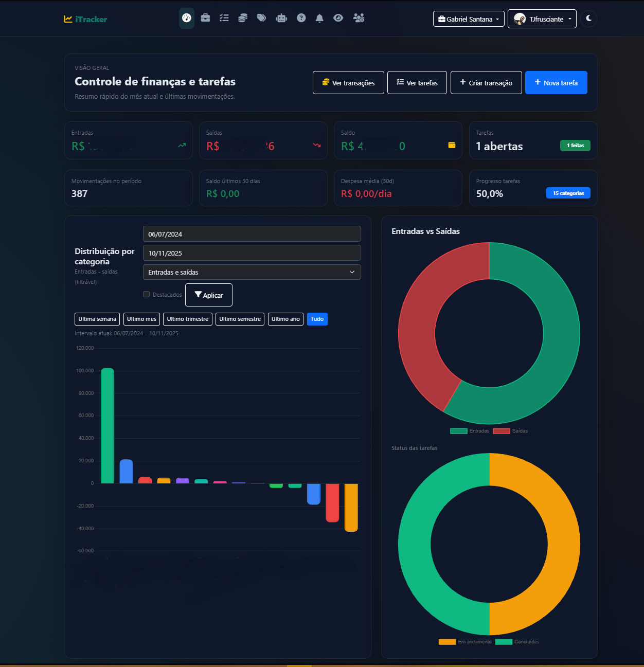
Task: Open the help question mark icon
Action: [x=301, y=17]
